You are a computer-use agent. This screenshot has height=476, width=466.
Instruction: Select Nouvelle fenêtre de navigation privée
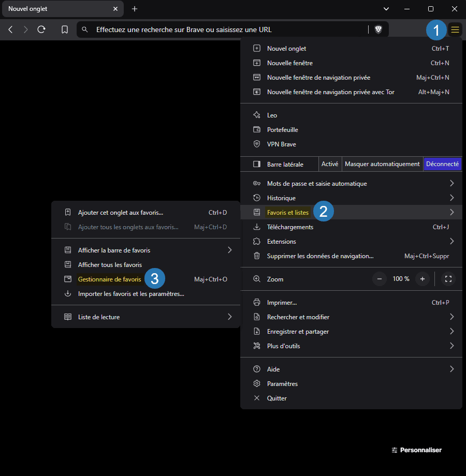(x=319, y=77)
